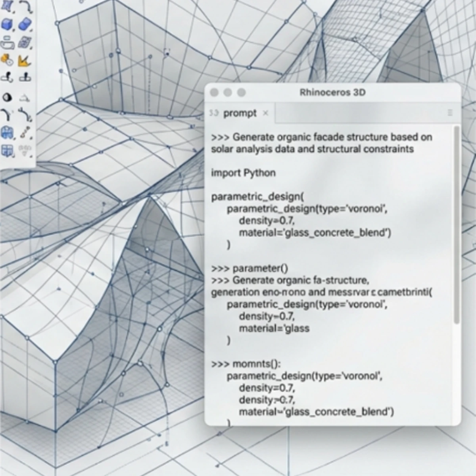Choose the blue surface patch tool
This screenshot has height=476, width=476.
pyautogui.click(x=7, y=6)
